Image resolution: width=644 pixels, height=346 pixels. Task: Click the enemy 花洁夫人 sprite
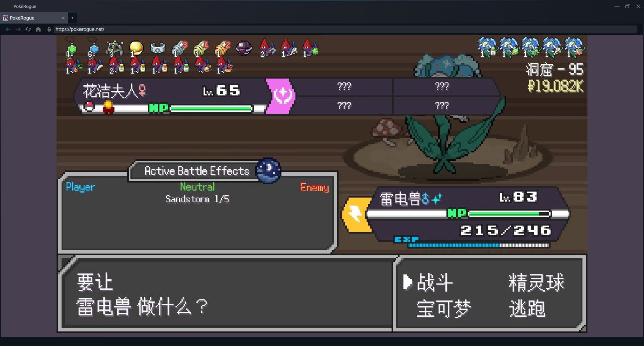[448, 115]
